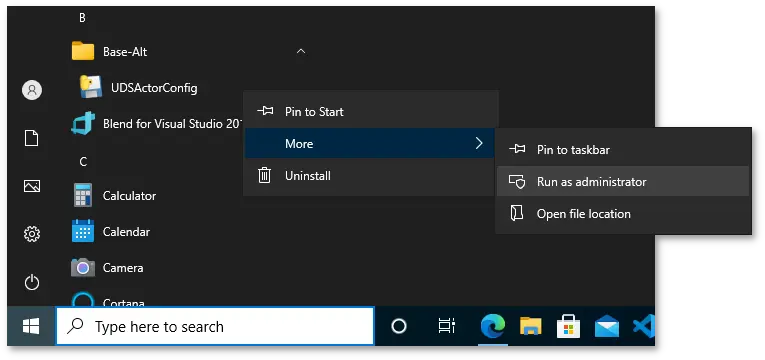This screenshot has height=360, width=765.
Task: Open the Pictures icon in Start sidebar
Action: pos(32,186)
